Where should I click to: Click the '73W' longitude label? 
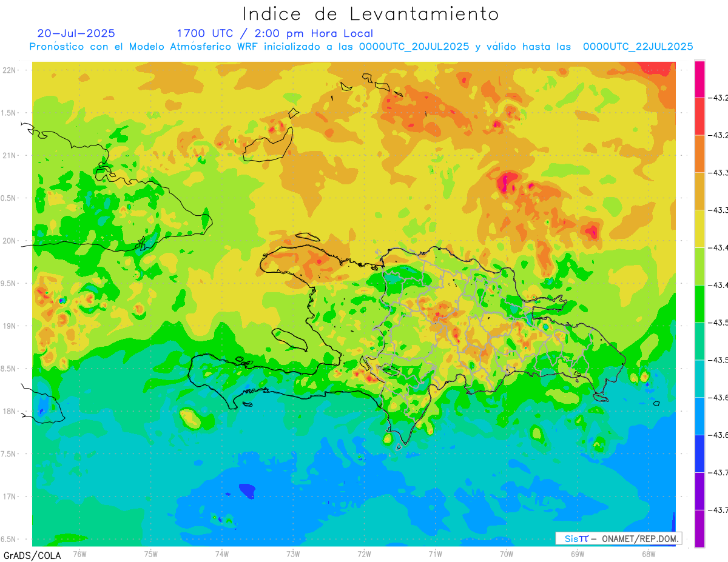coord(293,554)
